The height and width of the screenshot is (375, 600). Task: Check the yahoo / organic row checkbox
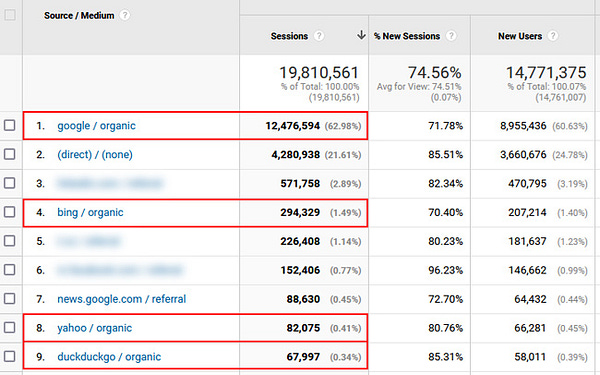coord(10,328)
